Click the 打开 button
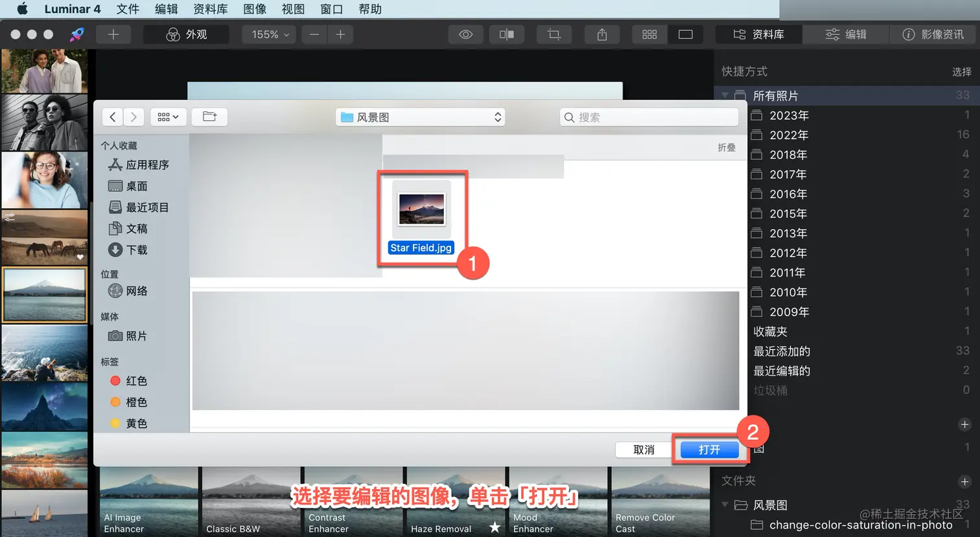Screen dimensions: 980x537 (x=709, y=450)
